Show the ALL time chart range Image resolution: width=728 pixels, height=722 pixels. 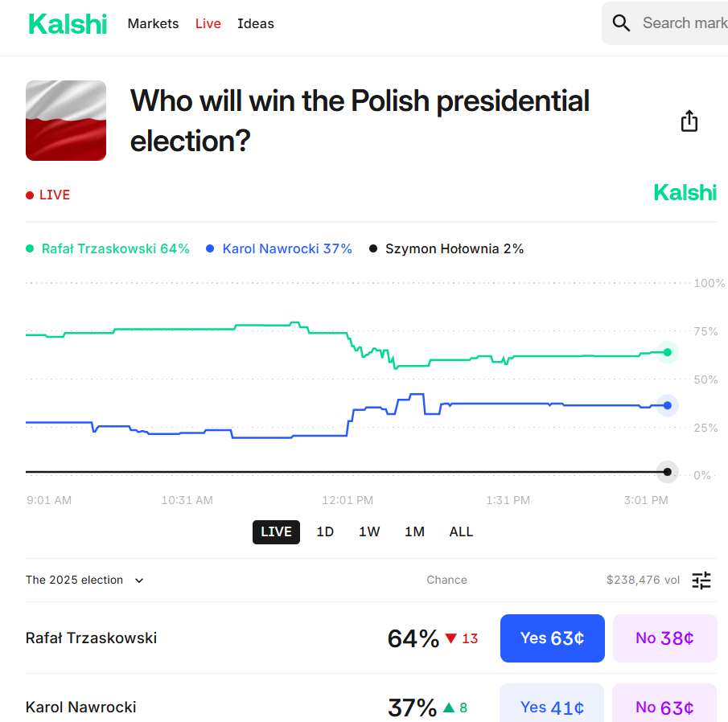(x=461, y=532)
